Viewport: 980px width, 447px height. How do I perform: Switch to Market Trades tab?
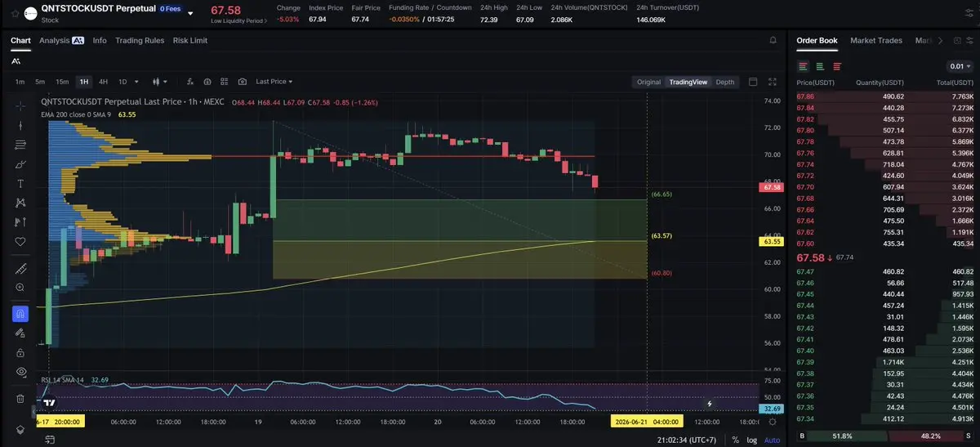click(x=878, y=40)
